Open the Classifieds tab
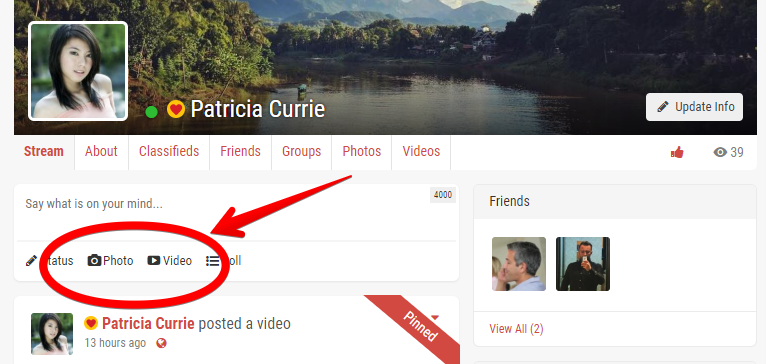Image resolution: width=766 pixels, height=364 pixels. tap(169, 151)
